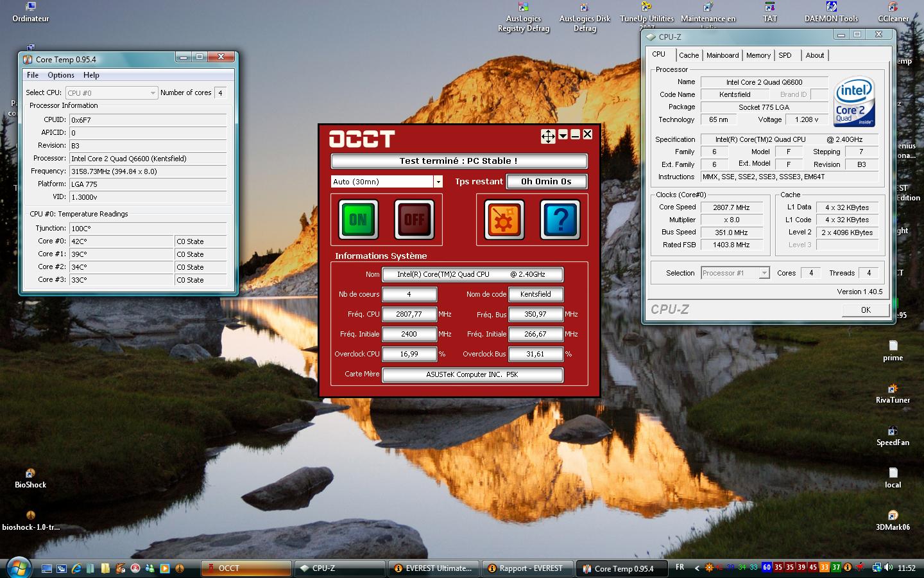
Task: Open AusLogics Registry Defrag desktop icon
Action: (x=524, y=17)
